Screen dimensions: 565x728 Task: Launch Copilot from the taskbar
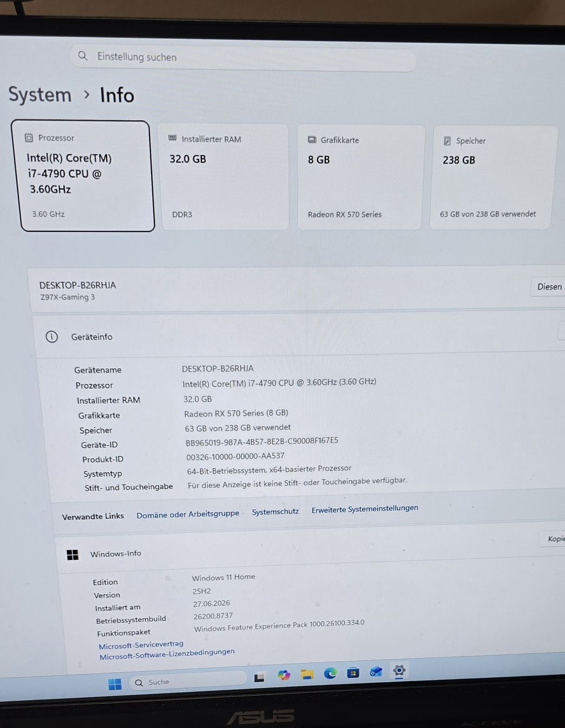[x=284, y=675]
